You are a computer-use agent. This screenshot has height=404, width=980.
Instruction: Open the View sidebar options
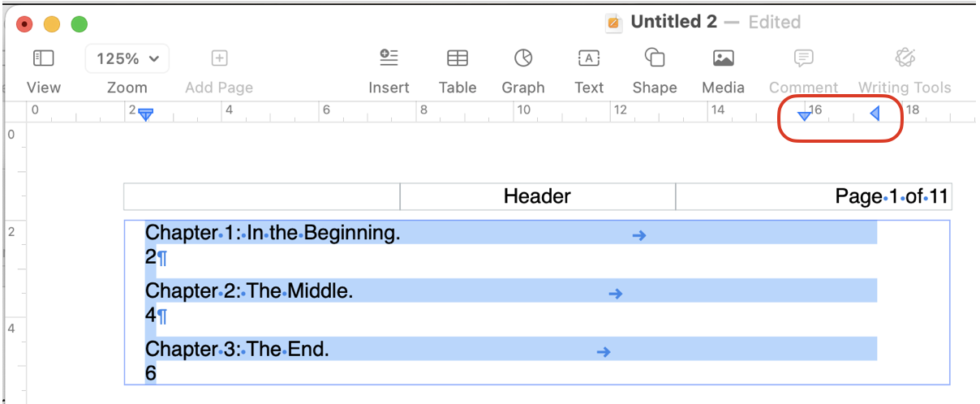tap(43, 58)
